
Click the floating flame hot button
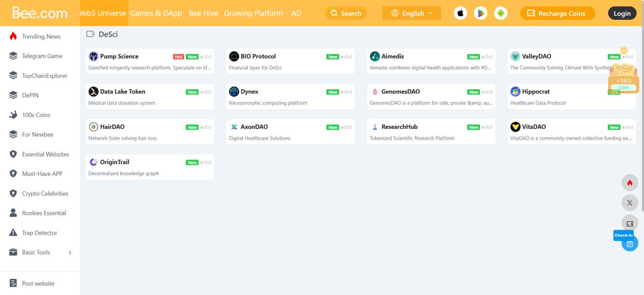tap(630, 183)
